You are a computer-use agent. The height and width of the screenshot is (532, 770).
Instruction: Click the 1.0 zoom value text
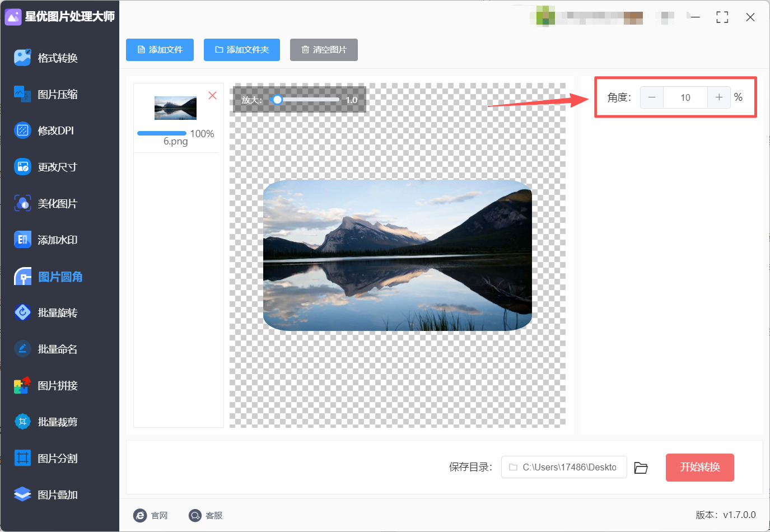coord(351,100)
